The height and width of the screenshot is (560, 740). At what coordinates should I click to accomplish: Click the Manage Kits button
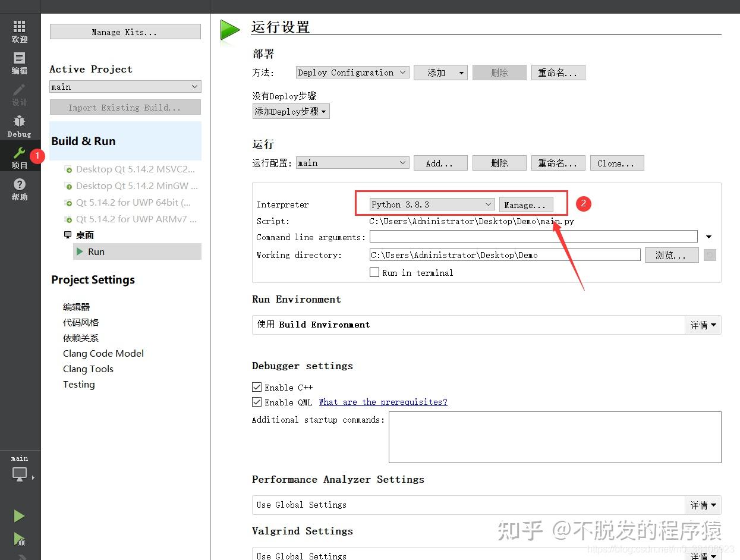coord(125,31)
